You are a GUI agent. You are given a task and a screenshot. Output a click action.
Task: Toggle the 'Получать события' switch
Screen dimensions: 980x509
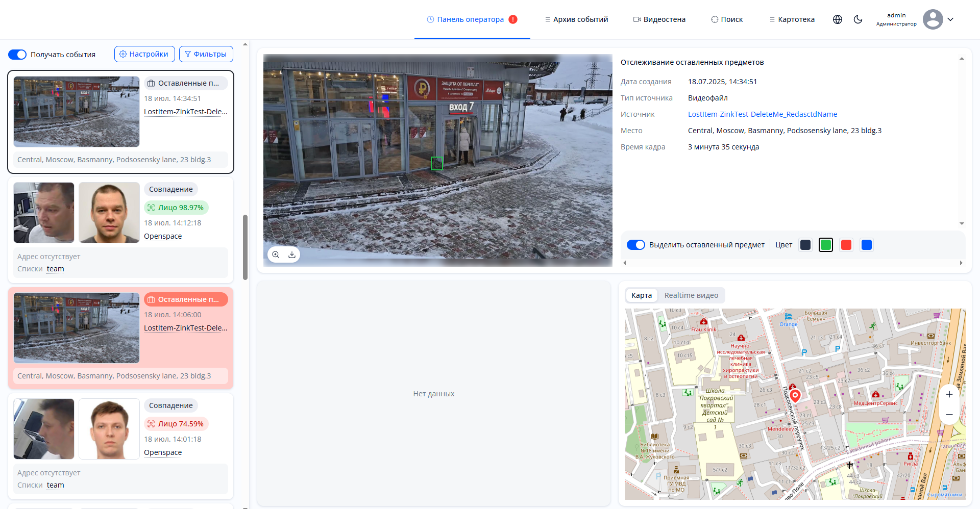[x=17, y=55]
